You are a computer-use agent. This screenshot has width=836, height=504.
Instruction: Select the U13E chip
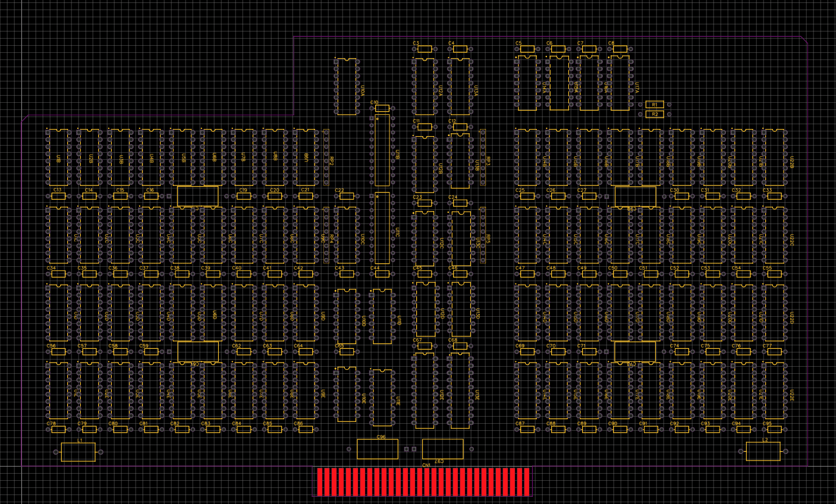(x=460, y=390)
